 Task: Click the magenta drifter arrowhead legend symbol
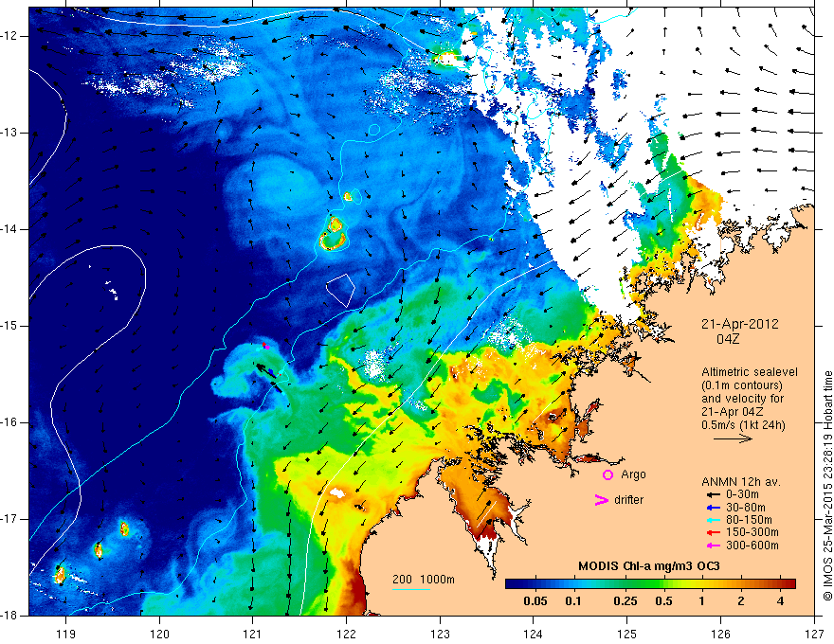point(601,500)
